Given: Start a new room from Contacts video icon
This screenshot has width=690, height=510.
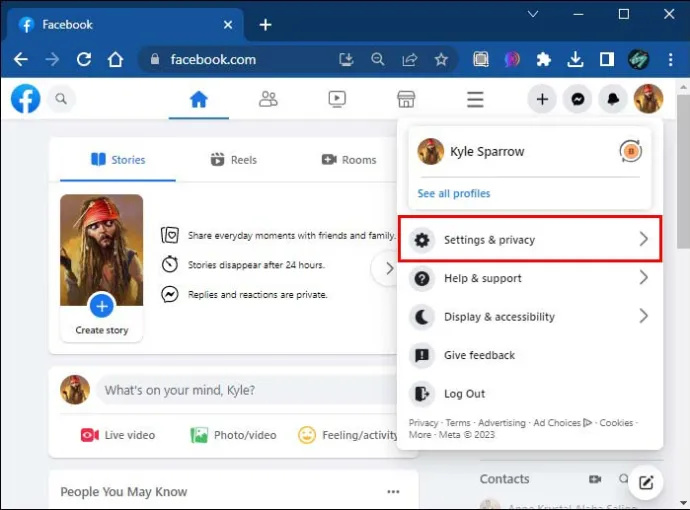Looking at the screenshot, I should click(595, 479).
